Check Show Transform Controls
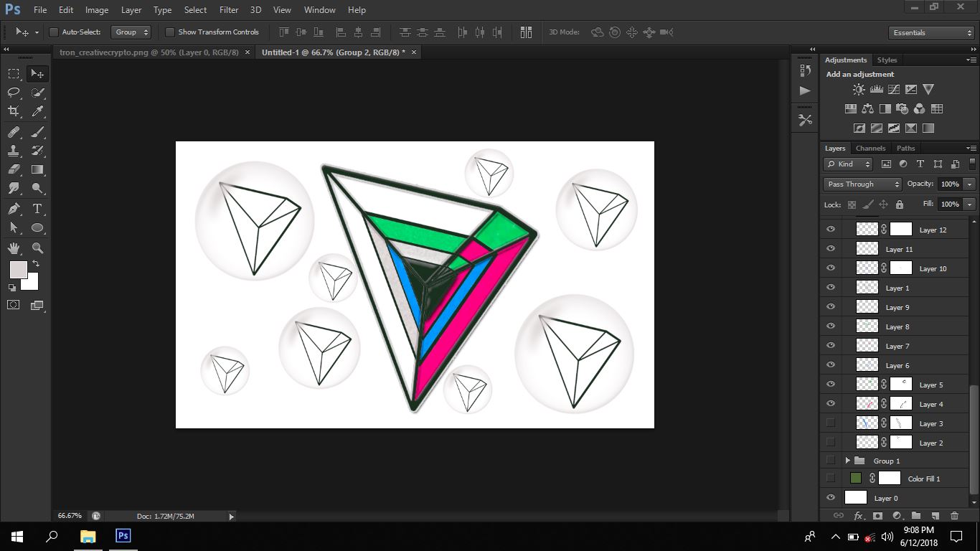Screen dimensions: 980x551 170,32
